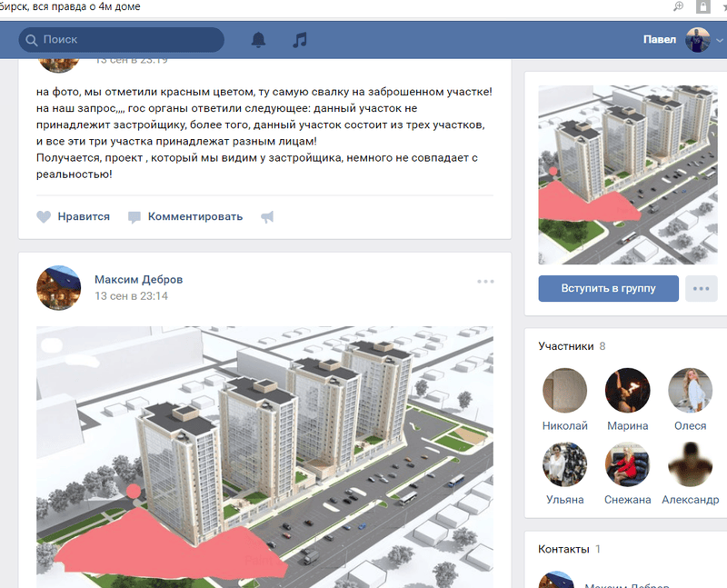Screen dimensions: 727x588
Task: Open the music note icon
Action: (300, 40)
